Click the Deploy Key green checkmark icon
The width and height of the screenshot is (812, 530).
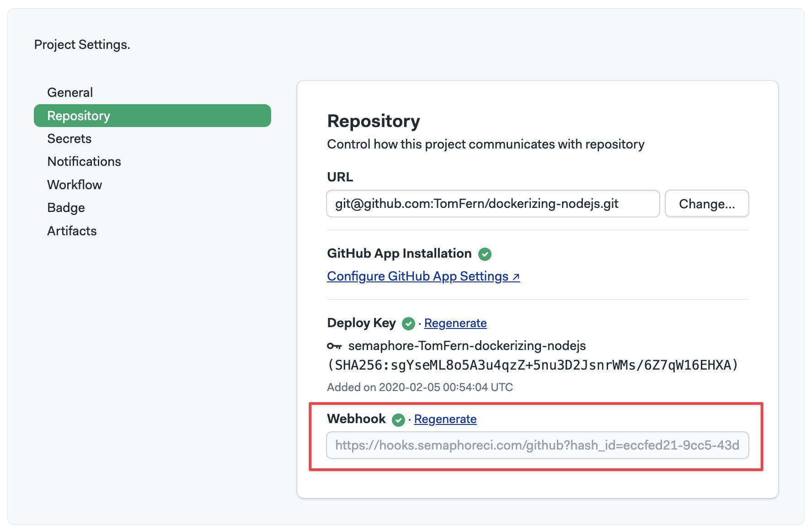pyautogui.click(x=408, y=324)
